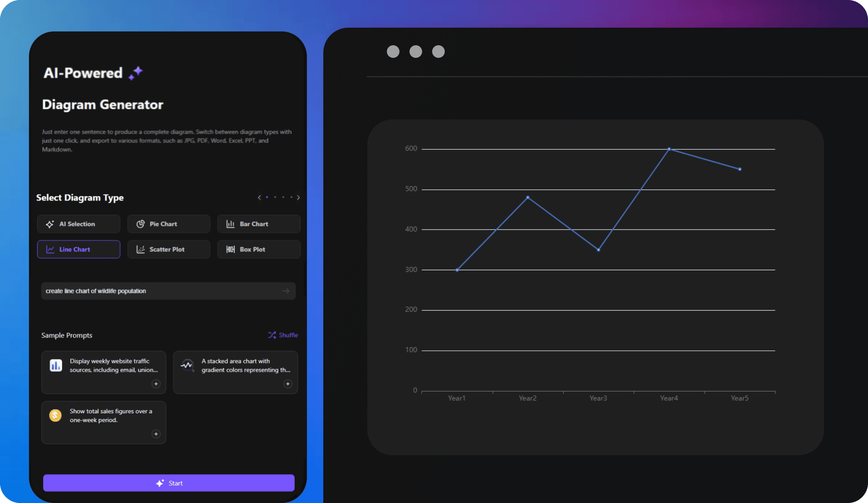Select the Pie Chart diagram type
The height and width of the screenshot is (503, 868).
[x=168, y=224]
